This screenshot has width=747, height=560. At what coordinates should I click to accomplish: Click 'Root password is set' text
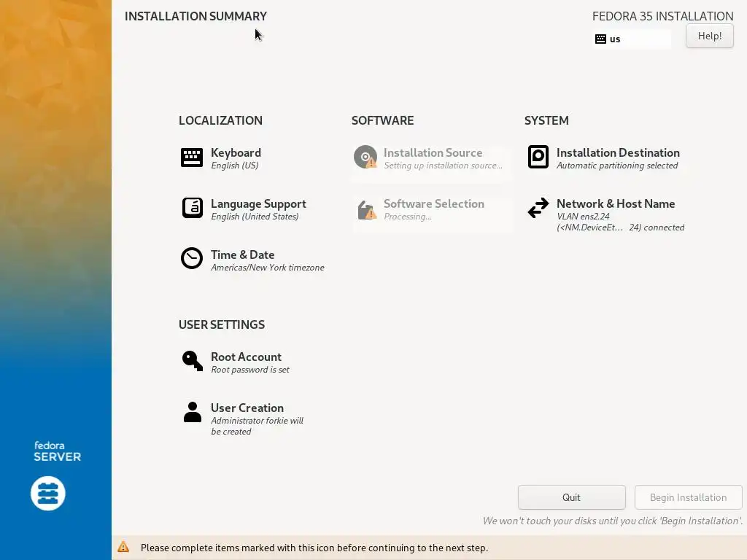click(x=250, y=370)
